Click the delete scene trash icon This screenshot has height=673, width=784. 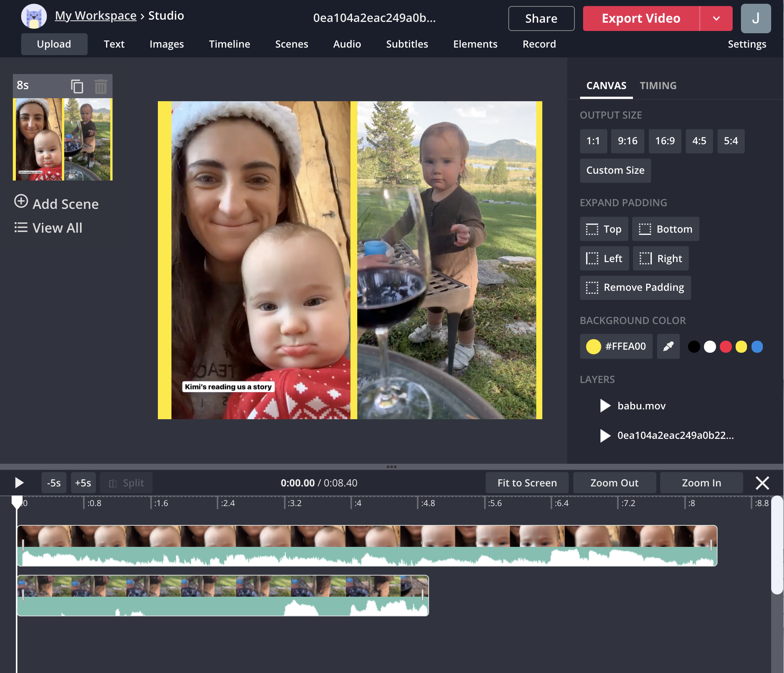click(x=101, y=86)
